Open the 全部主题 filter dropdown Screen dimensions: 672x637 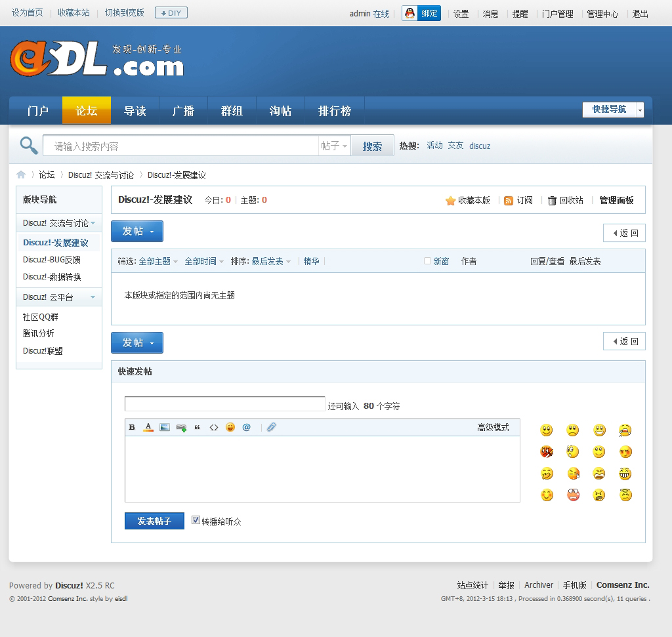pyautogui.click(x=157, y=261)
